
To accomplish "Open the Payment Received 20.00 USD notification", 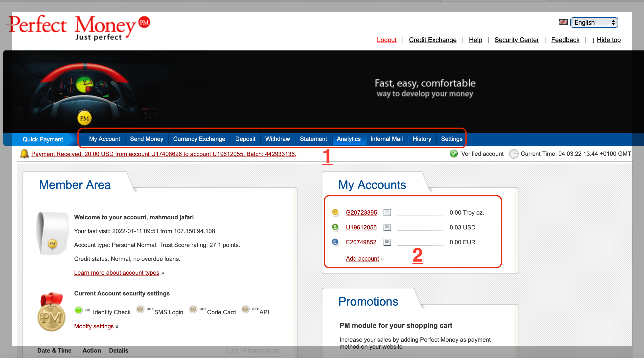I will point(164,154).
